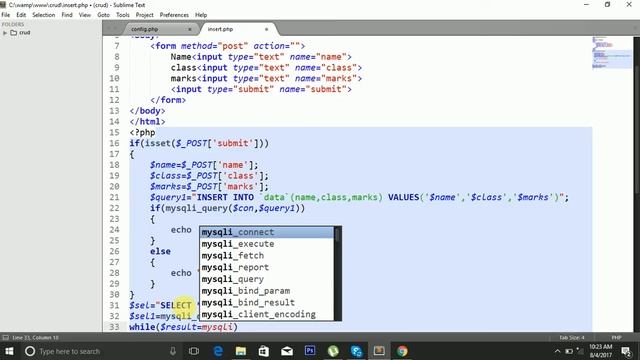Open the File menu
The image size is (640, 360).
pos(6,15)
